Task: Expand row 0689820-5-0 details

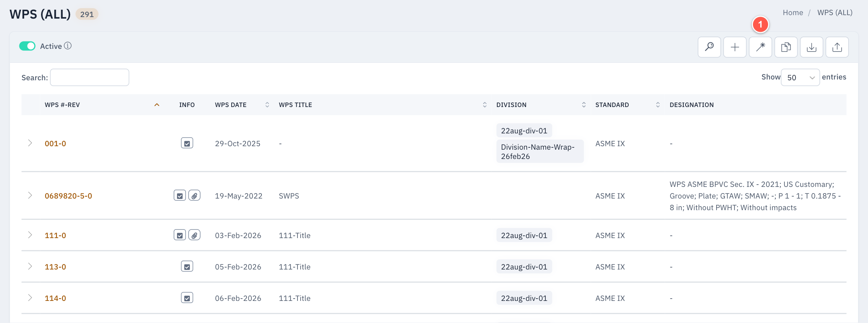Action: [30, 195]
